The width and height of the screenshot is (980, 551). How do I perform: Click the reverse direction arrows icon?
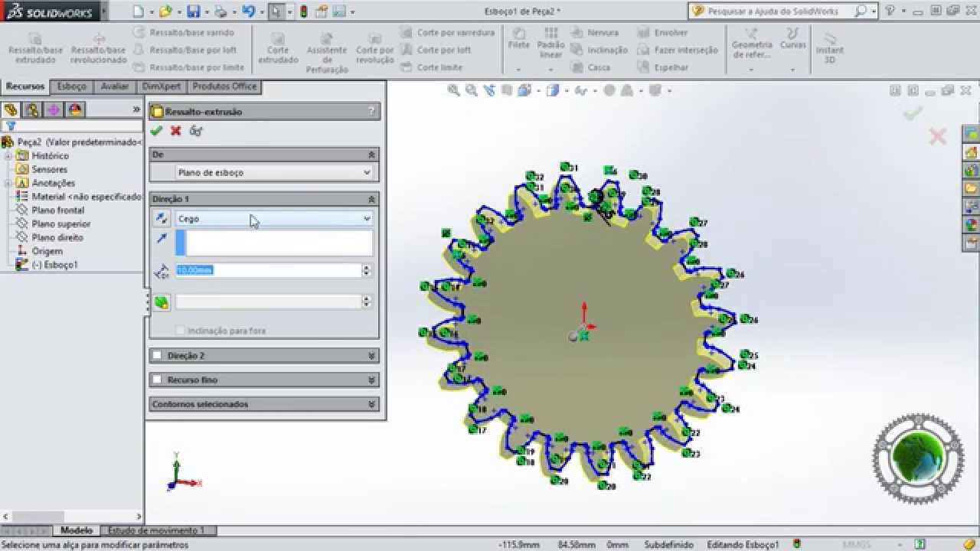(162, 219)
